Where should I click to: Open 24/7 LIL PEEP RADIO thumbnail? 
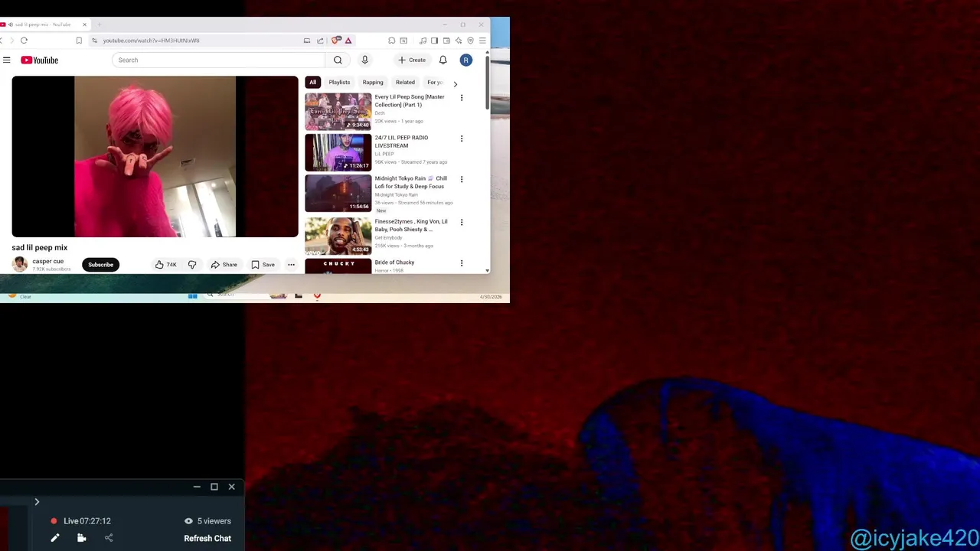pos(338,152)
